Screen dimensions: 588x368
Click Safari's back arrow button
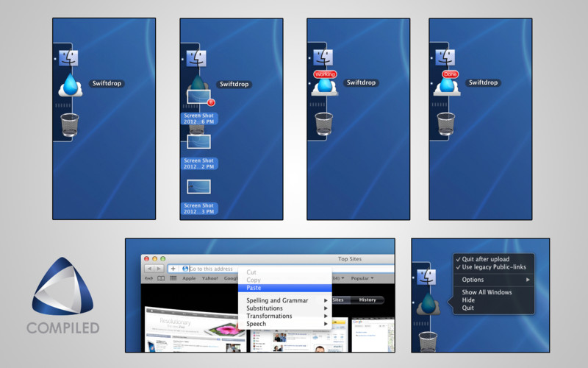coord(150,269)
